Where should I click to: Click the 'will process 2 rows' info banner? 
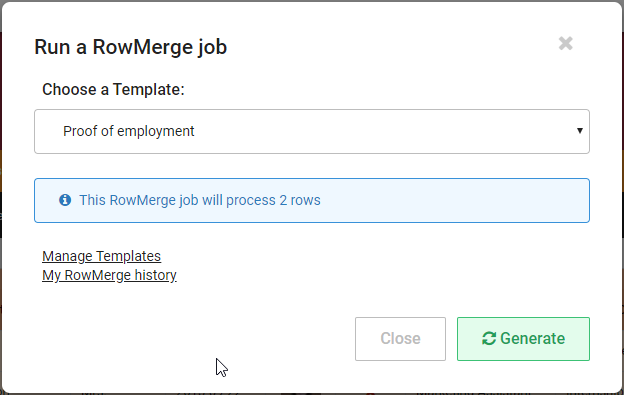tap(312, 200)
